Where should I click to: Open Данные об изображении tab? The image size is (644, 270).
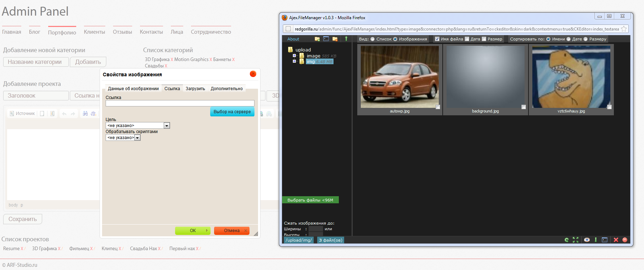(133, 88)
